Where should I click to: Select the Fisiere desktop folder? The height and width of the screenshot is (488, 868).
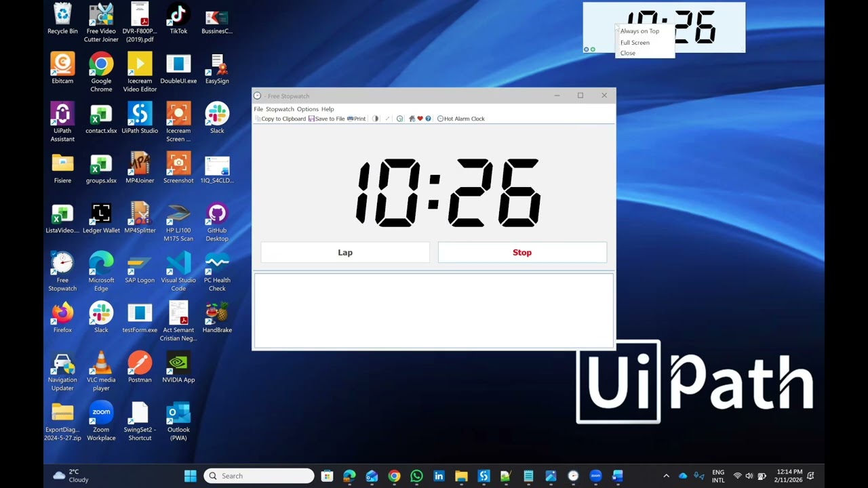click(62, 168)
